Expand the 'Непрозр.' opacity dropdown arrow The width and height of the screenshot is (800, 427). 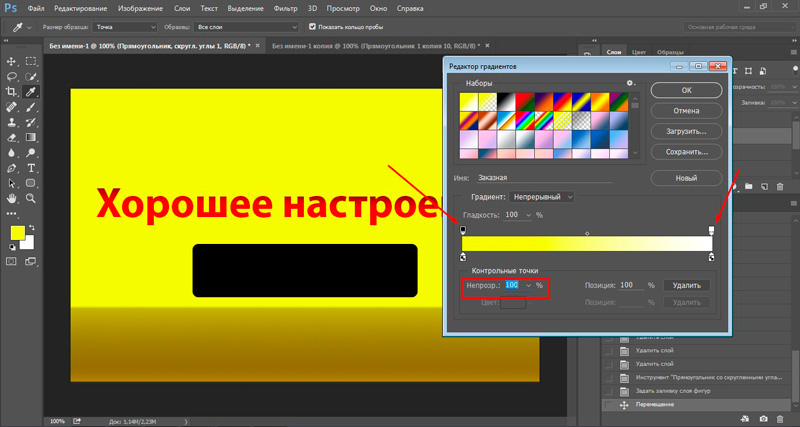click(527, 286)
